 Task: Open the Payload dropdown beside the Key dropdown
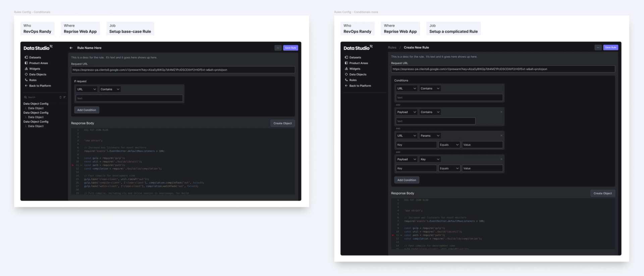(x=407, y=159)
